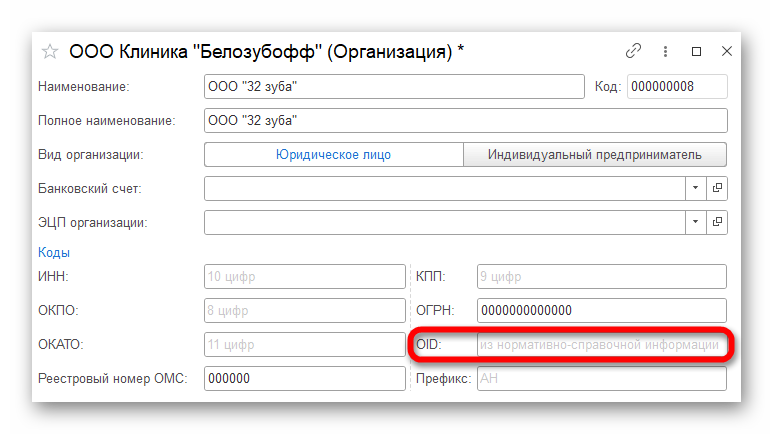Close the organization form window
This screenshot has width=773, height=434.
[727, 51]
